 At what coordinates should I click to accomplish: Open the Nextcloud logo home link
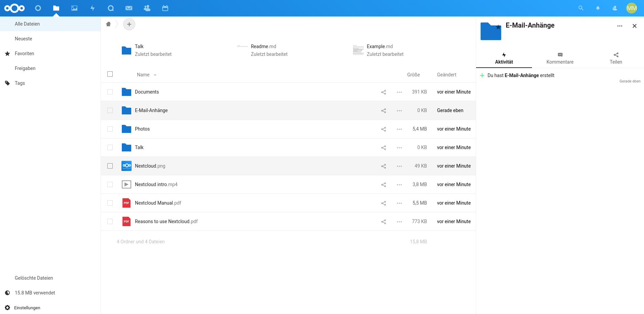[x=14, y=8]
